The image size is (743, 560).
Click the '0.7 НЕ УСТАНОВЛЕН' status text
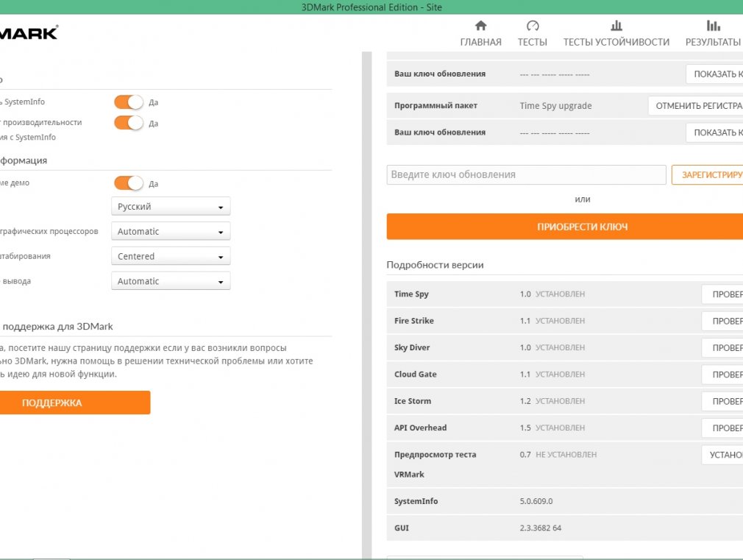tap(558, 454)
